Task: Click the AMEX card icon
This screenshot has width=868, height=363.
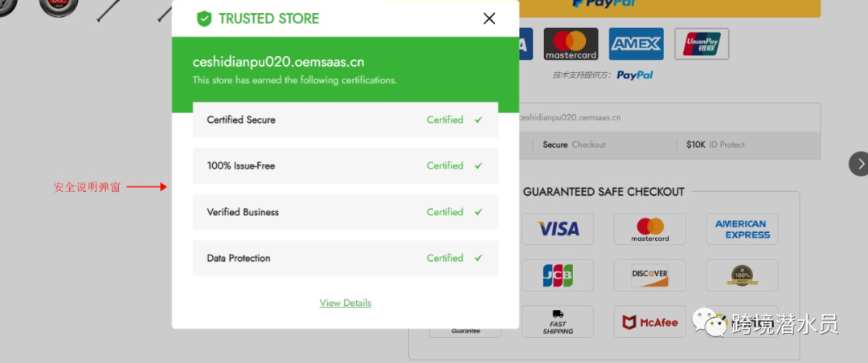Action: click(x=636, y=43)
